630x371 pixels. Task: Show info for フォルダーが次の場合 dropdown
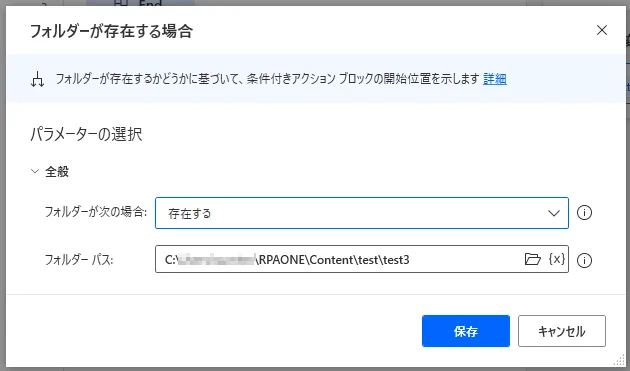584,213
